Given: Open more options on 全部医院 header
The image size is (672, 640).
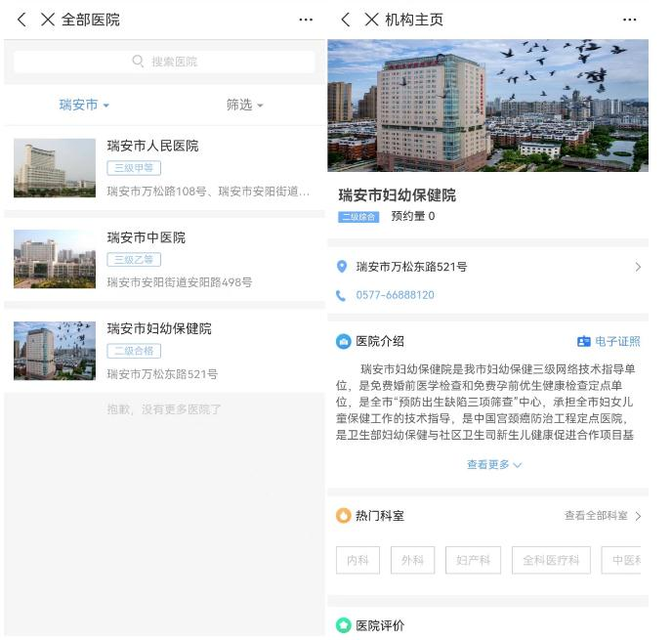Looking at the screenshot, I should 306,20.
